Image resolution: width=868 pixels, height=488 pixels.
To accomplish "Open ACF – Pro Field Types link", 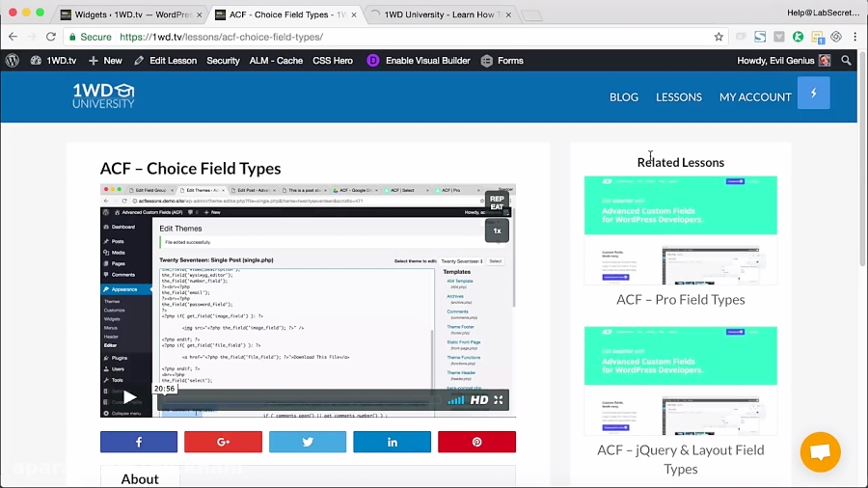I will [680, 299].
